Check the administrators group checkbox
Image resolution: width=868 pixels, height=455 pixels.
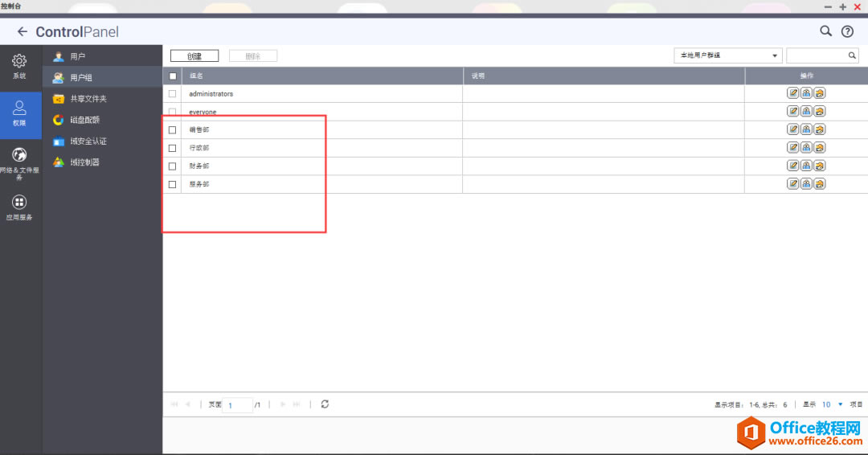(x=172, y=94)
